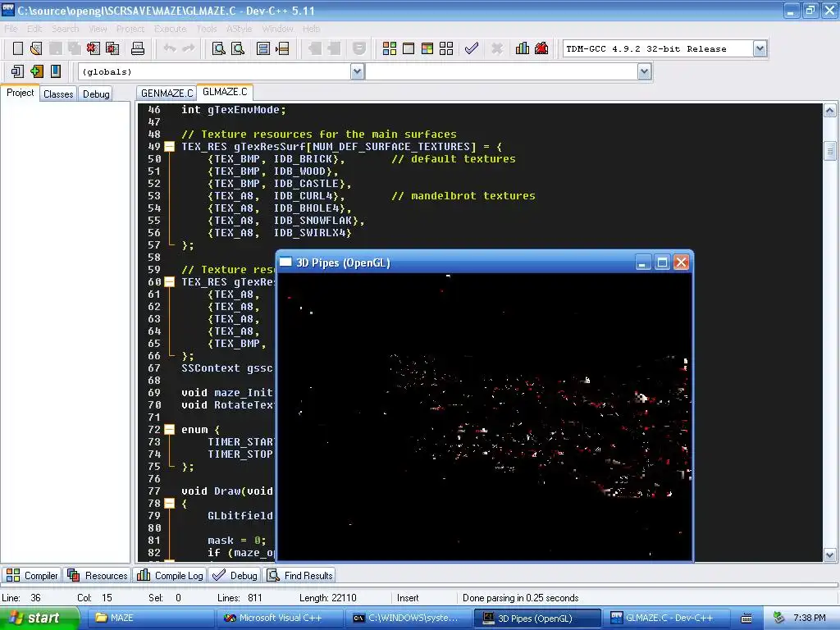The width and height of the screenshot is (840, 630).
Task: Click the Insert snippet icon
Action: (x=17, y=71)
